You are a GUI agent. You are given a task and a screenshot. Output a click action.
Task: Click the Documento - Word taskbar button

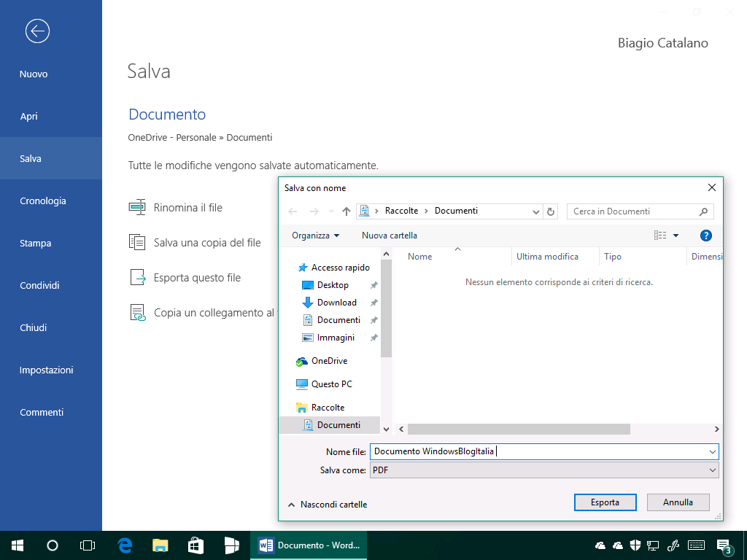pyautogui.click(x=309, y=545)
